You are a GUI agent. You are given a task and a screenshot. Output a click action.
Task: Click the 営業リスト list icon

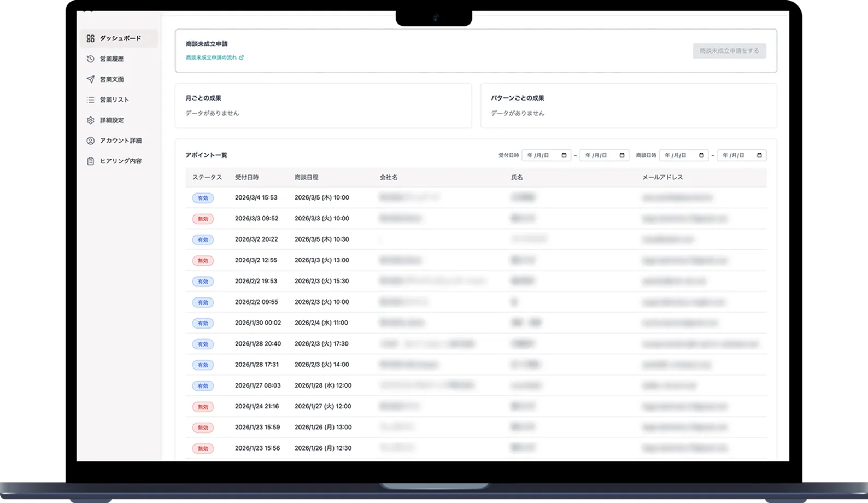point(91,100)
